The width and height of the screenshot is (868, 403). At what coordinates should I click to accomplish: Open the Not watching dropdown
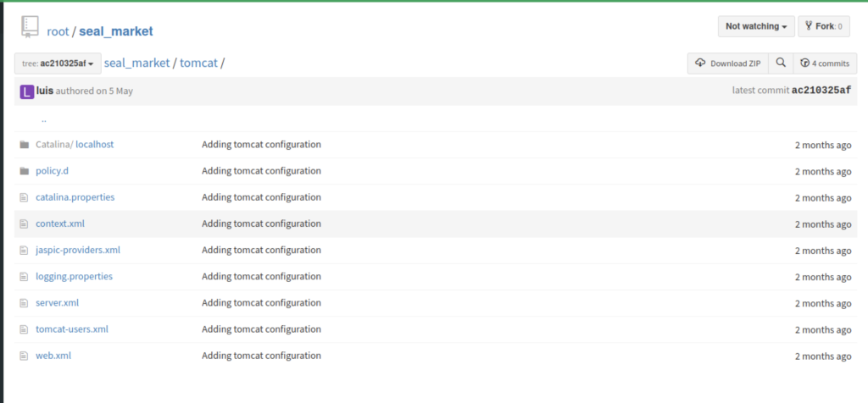tap(756, 26)
